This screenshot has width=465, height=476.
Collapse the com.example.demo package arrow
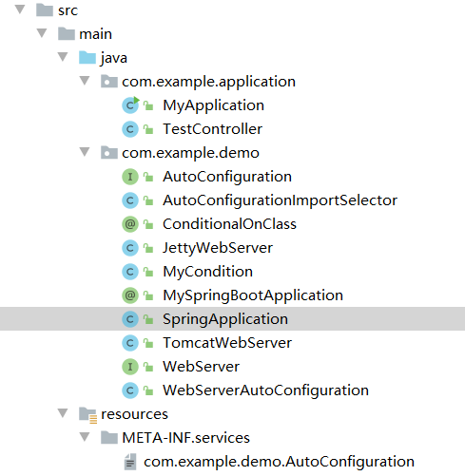pyautogui.click(x=85, y=152)
